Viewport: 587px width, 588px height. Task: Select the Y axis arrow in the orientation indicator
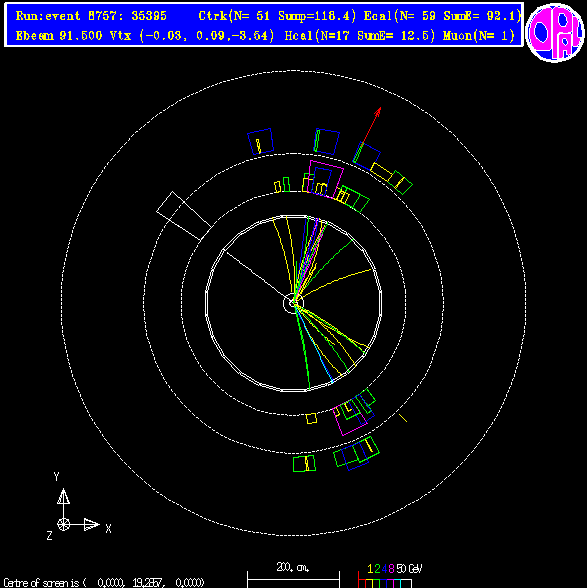[x=63, y=496]
